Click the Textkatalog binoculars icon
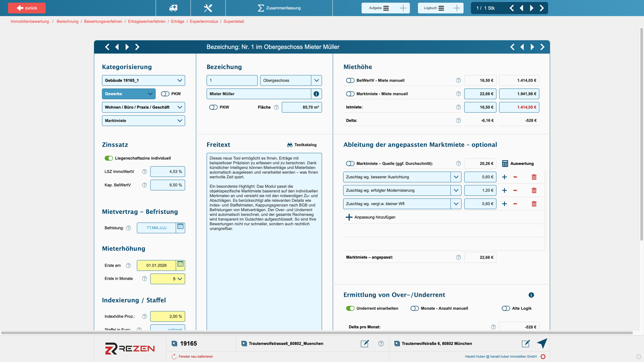Screen dimensions: 644x362 290,145
